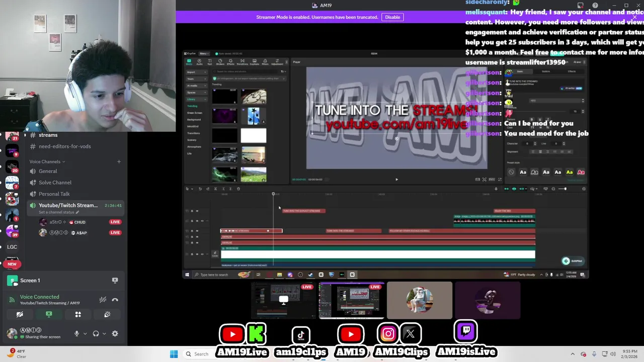This screenshot has width=644, height=362.
Task: Set a channel status edit link
Action: coord(59,212)
